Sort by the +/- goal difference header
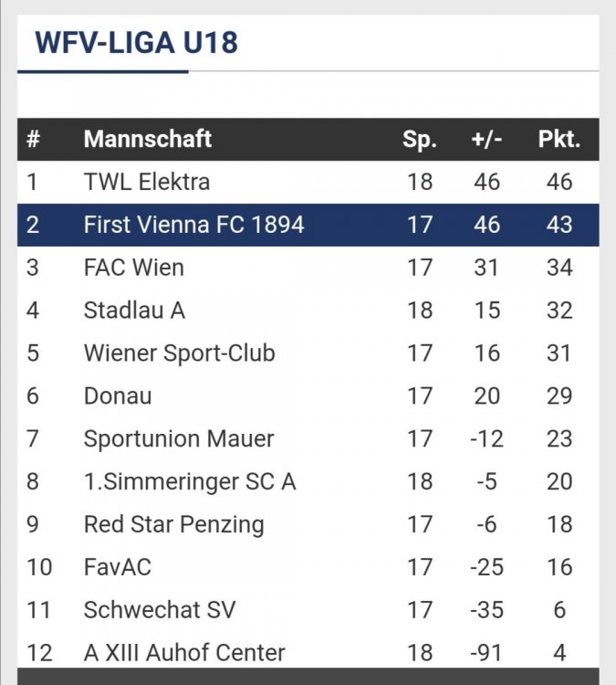Screen dimensions: 616x685 486,140
